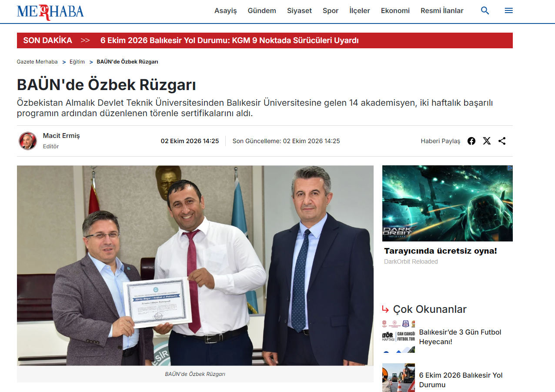Click the photo caption below the image
The height and width of the screenshot is (392, 555).
[x=195, y=374]
